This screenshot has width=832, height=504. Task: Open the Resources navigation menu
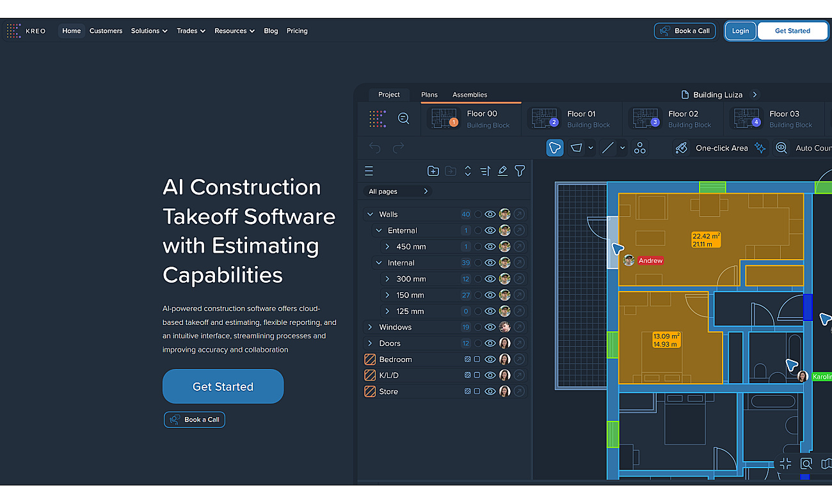coord(234,31)
